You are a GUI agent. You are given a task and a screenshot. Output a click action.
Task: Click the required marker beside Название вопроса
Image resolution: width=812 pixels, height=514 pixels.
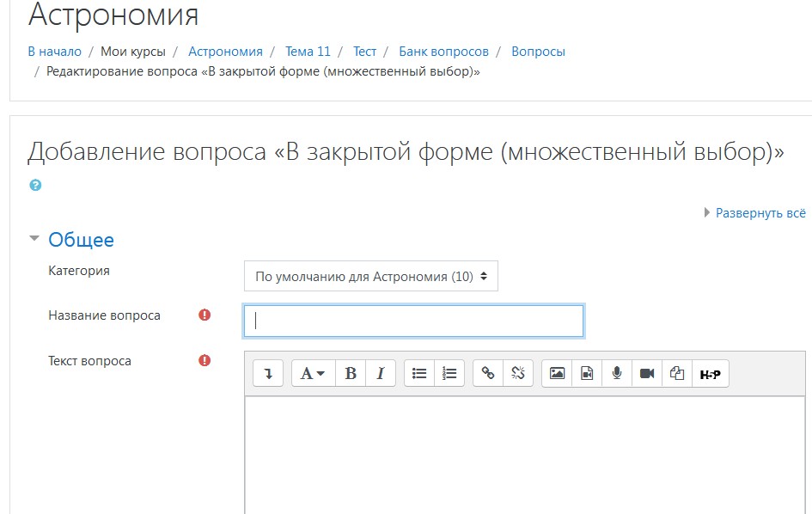pos(205,315)
